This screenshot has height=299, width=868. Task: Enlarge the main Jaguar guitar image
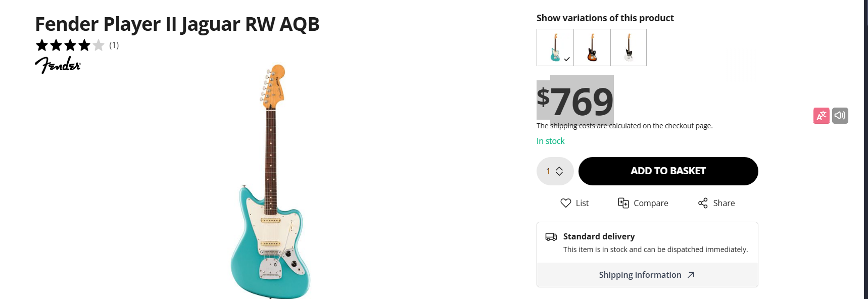click(270, 182)
